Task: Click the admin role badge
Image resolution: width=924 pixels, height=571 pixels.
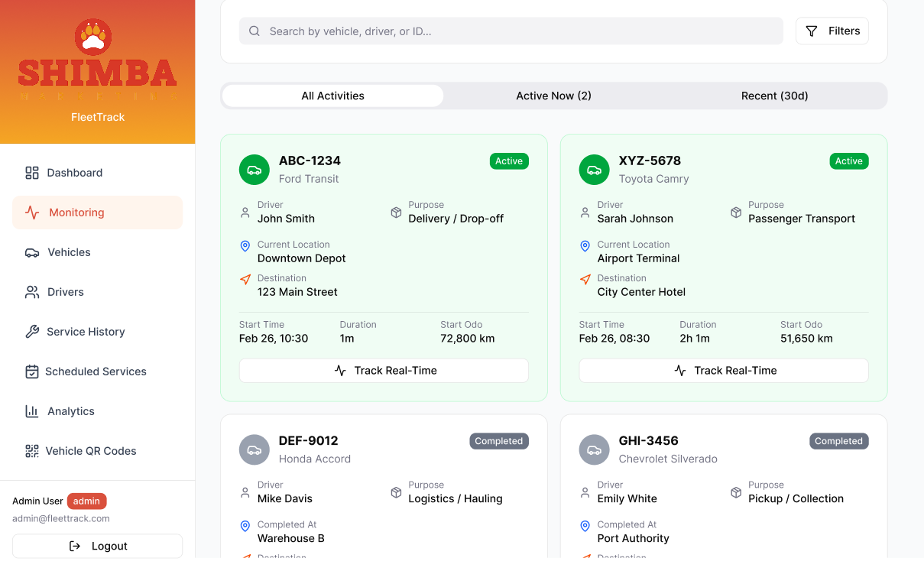Action: (86, 501)
